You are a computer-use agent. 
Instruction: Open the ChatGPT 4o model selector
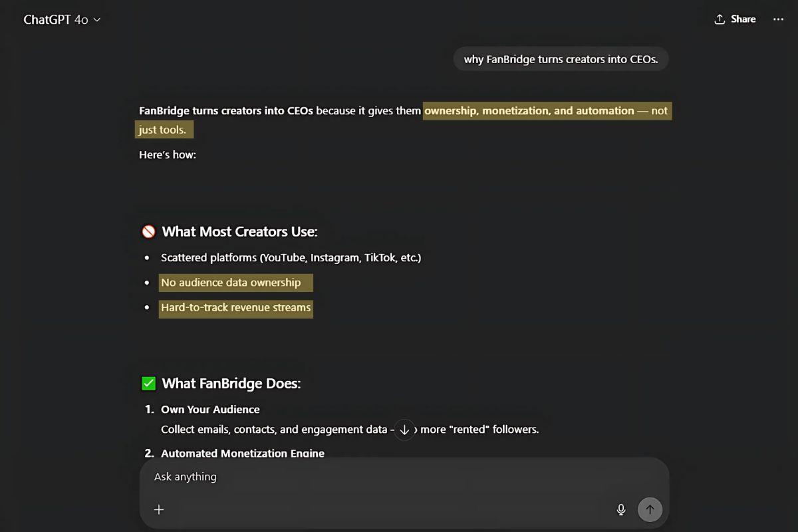tap(62, 20)
